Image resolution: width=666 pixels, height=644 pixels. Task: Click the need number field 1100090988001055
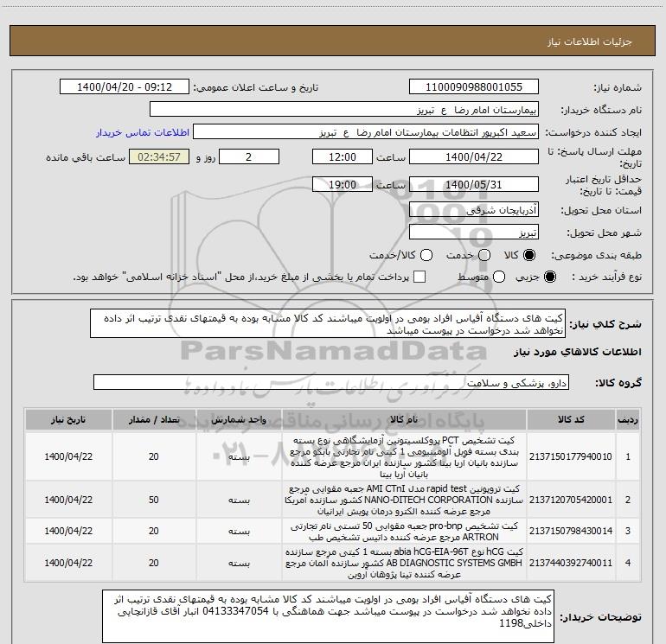[474, 87]
